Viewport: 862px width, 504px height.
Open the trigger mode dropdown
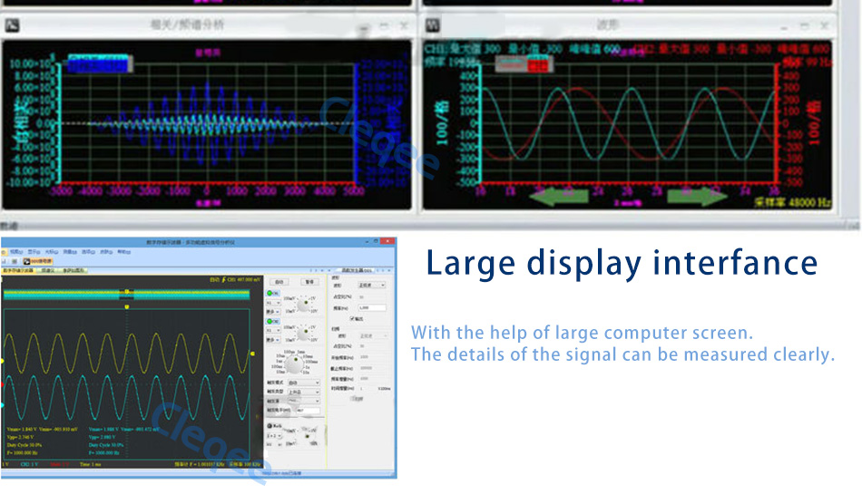point(303,383)
